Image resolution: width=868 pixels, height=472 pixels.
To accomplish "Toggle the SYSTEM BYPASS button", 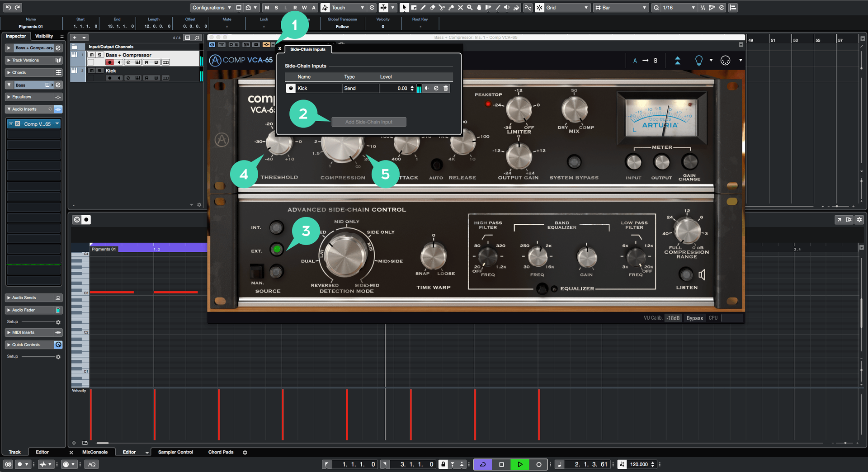I will [x=574, y=161].
